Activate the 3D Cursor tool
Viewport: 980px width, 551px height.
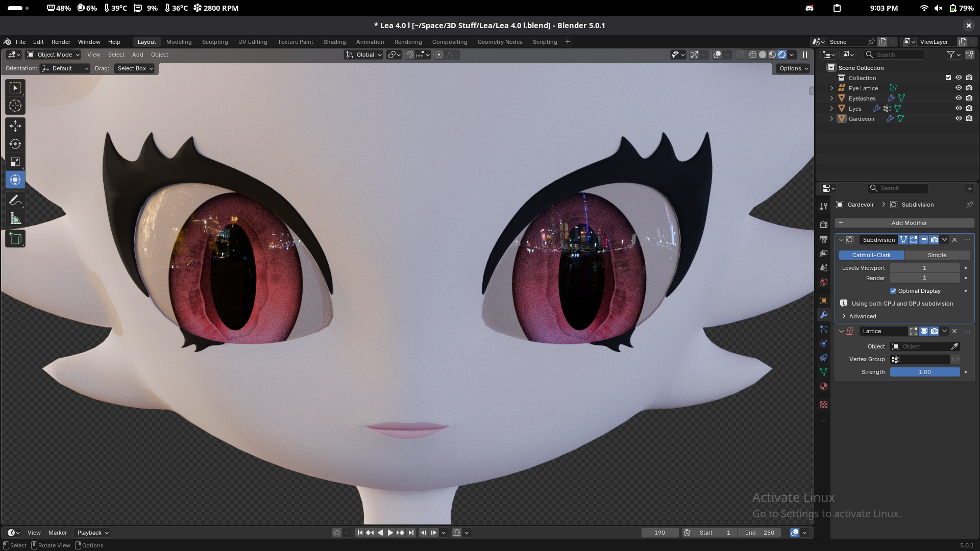15,106
